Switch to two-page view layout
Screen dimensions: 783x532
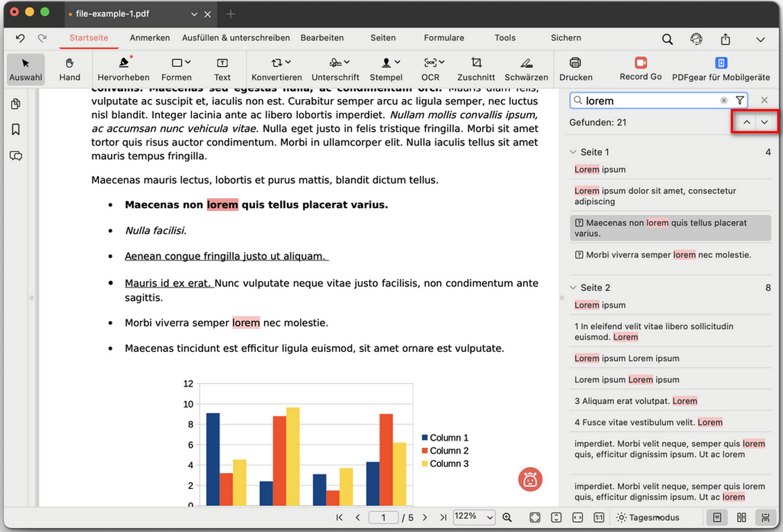(x=741, y=517)
